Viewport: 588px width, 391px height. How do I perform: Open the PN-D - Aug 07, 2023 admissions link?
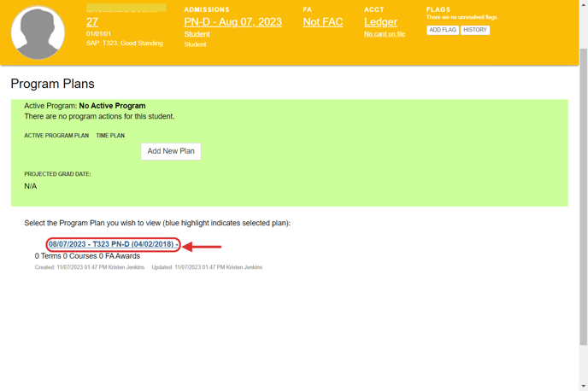[232, 22]
